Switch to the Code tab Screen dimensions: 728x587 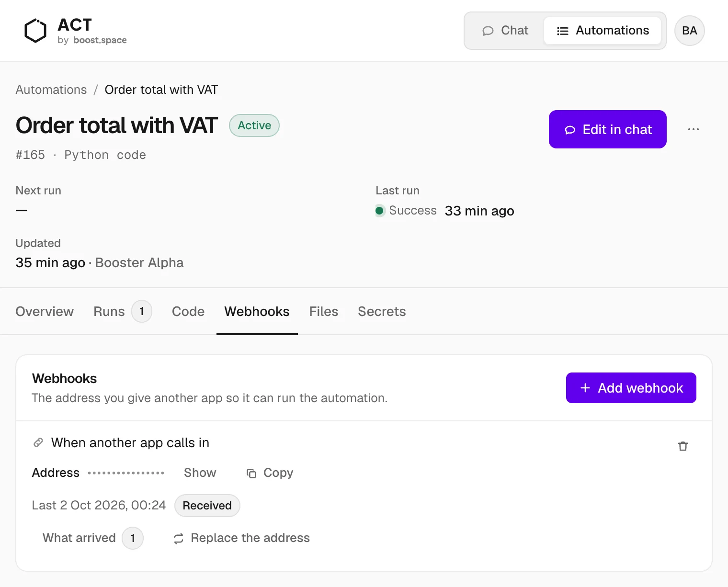(x=188, y=312)
